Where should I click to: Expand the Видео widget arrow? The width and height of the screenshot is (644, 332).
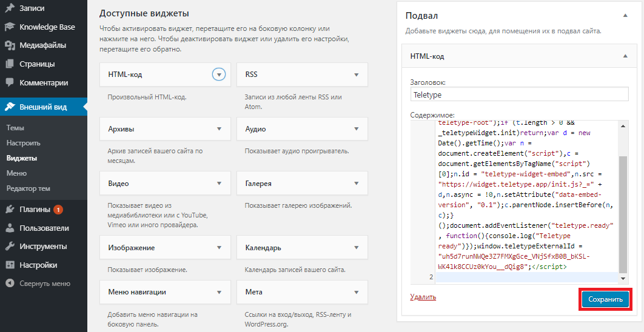[219, 183]
